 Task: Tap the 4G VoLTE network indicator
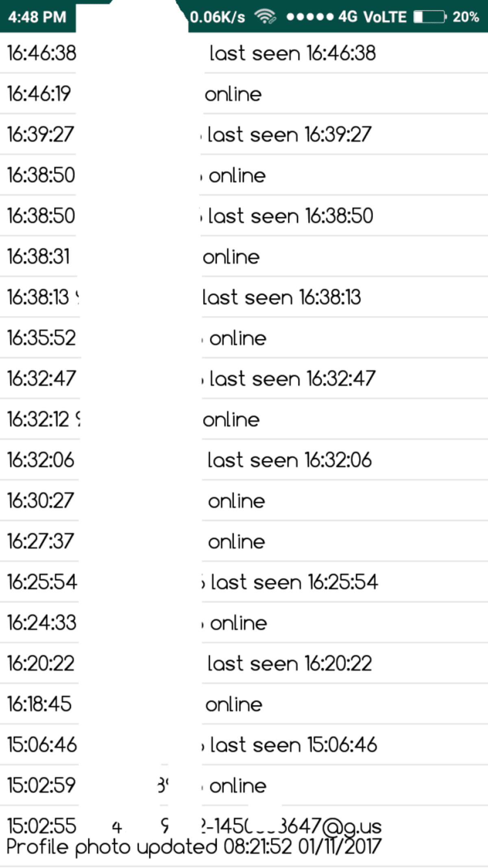(372, 17)
